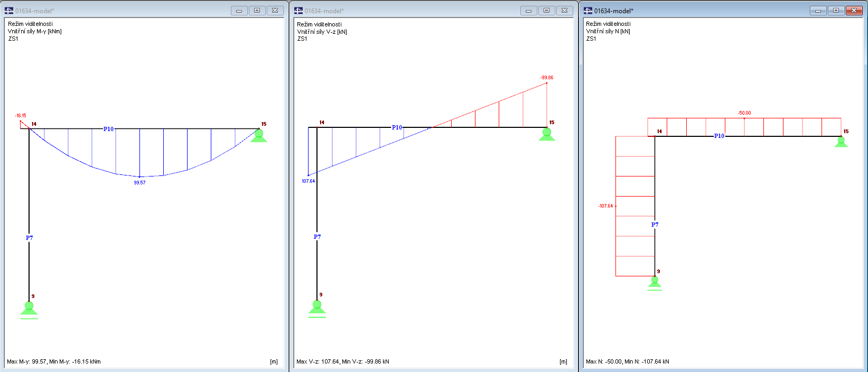The width and height of the screenshot is (868, 372).
Task: Click node number 14 in the N window
Action: pos(659,132)
